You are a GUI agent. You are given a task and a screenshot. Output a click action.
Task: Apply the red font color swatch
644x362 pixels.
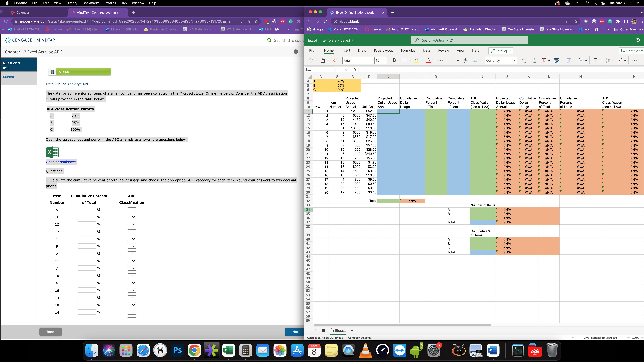[x=429, y=60]
